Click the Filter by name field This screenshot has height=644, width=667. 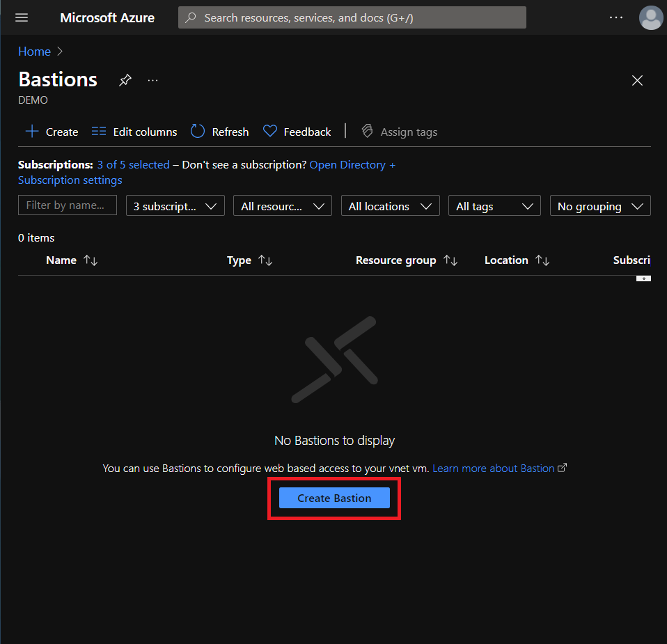point(68,205)
